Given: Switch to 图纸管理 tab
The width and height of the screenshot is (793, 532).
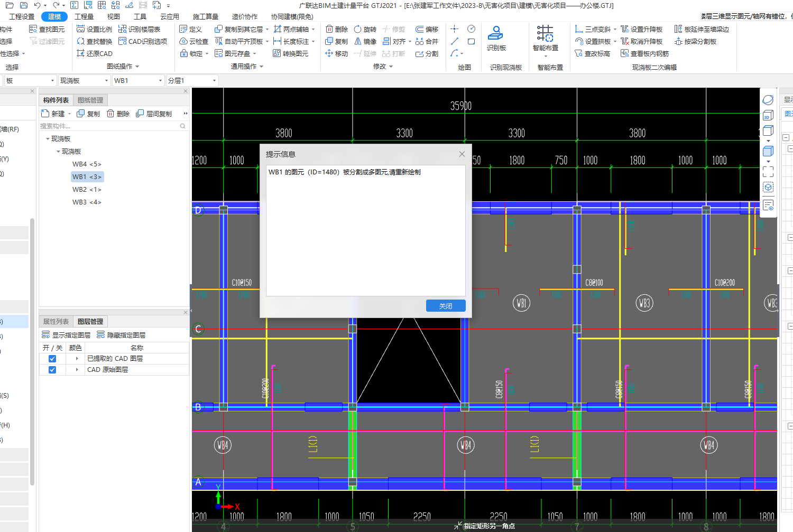Looking at the screenshot, I should click(90, 100).
